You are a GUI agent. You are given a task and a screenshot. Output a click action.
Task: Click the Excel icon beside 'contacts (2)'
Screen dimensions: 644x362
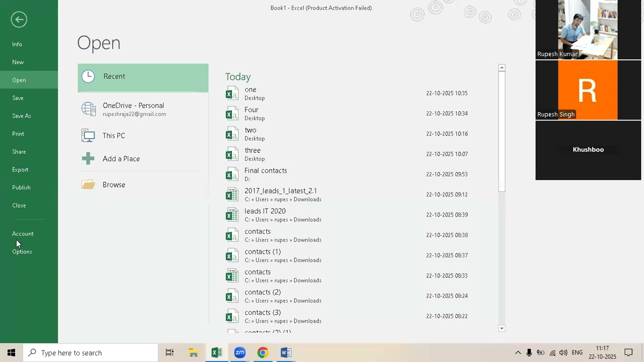click(x=232, y=296)
